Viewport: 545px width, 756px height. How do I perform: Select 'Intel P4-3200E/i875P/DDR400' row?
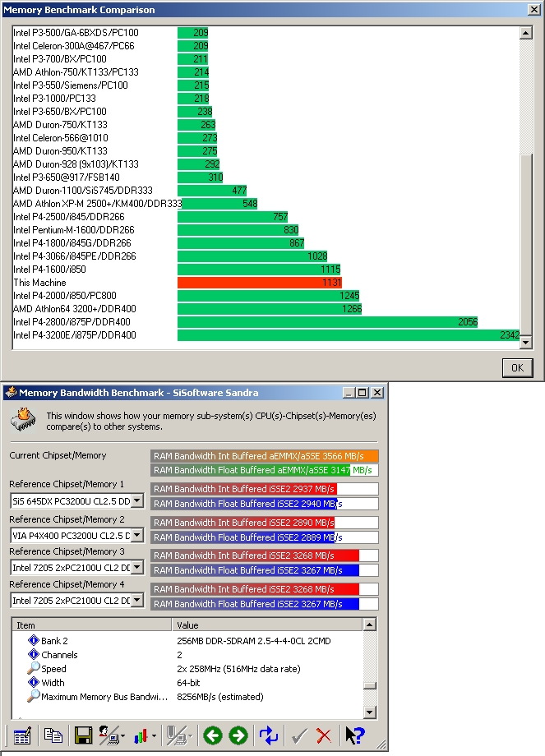click(x=266, y=334)
